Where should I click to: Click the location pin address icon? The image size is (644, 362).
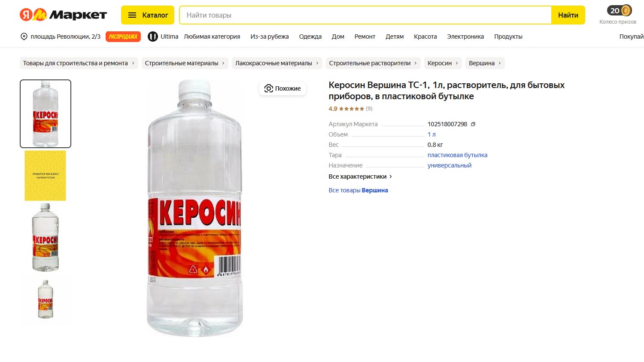(x=24, y=37)
